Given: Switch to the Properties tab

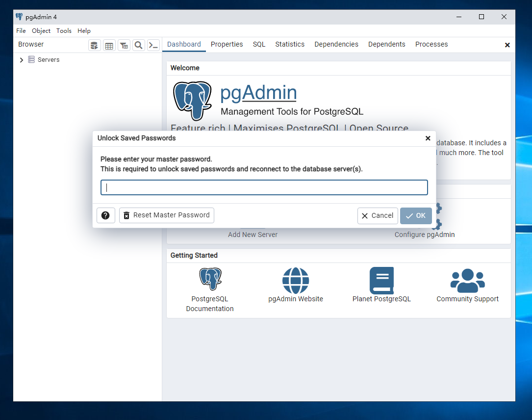Looking at the screenshot, I should click(x=227, y=44).
